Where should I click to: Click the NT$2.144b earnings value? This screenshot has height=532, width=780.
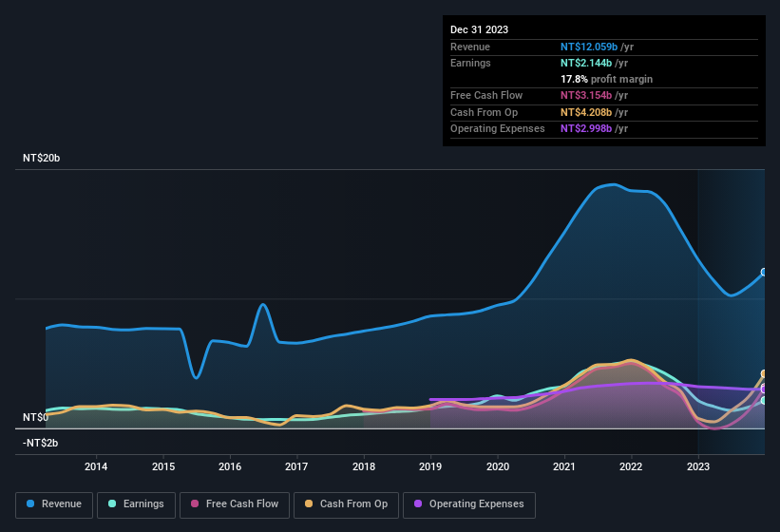coord(586,63)
